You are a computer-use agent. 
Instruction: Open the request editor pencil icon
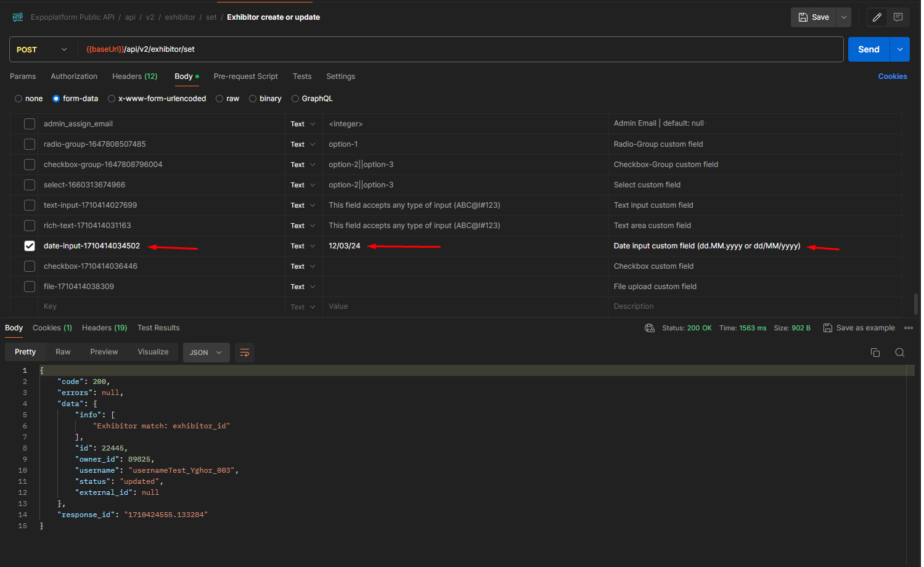point(877,17)
